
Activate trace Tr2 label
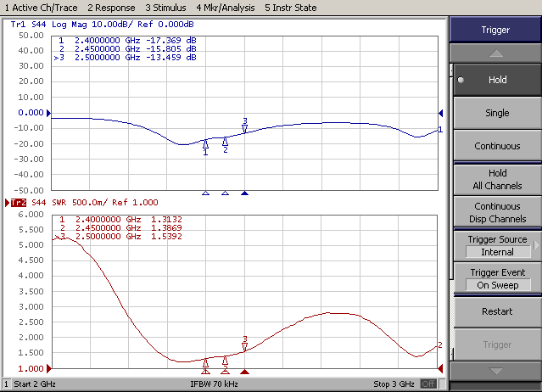coord(19,203)
